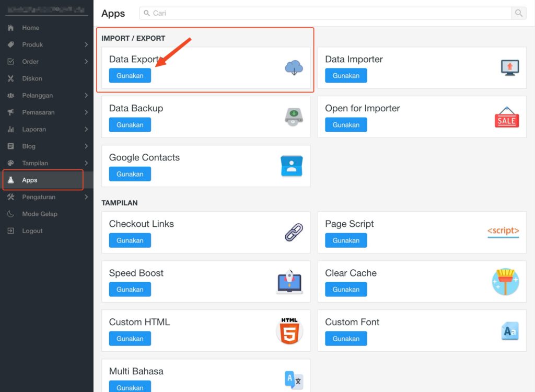
Task: Use the Data Importer app via Gunakan
Action: pos(346,75)
